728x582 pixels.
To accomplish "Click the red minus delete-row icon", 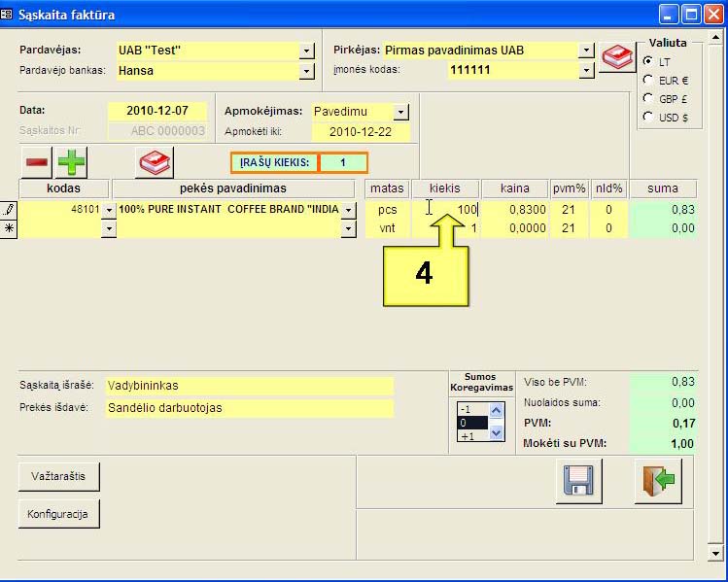I will click(37, 162).
